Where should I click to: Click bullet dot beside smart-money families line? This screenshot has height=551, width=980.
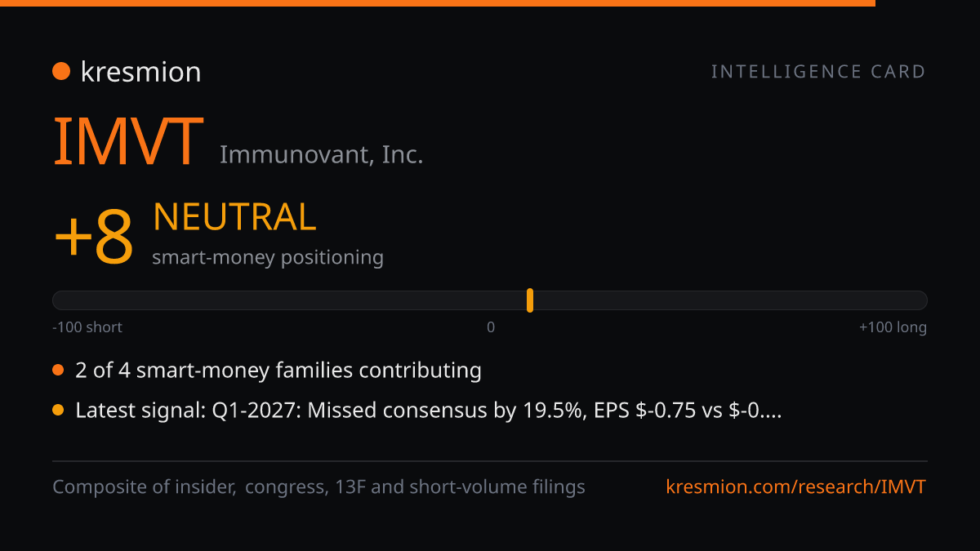(x=58, y=371)
